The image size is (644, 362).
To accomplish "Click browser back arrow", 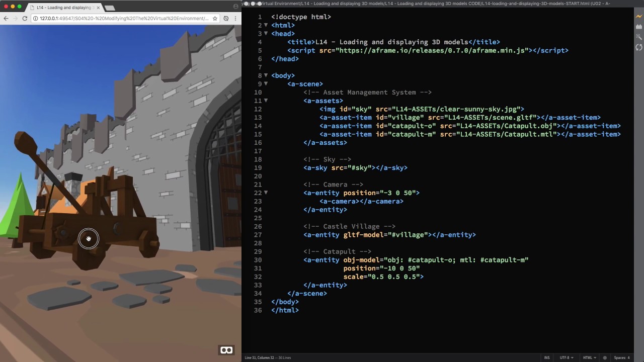I will [x=6, y=18].
